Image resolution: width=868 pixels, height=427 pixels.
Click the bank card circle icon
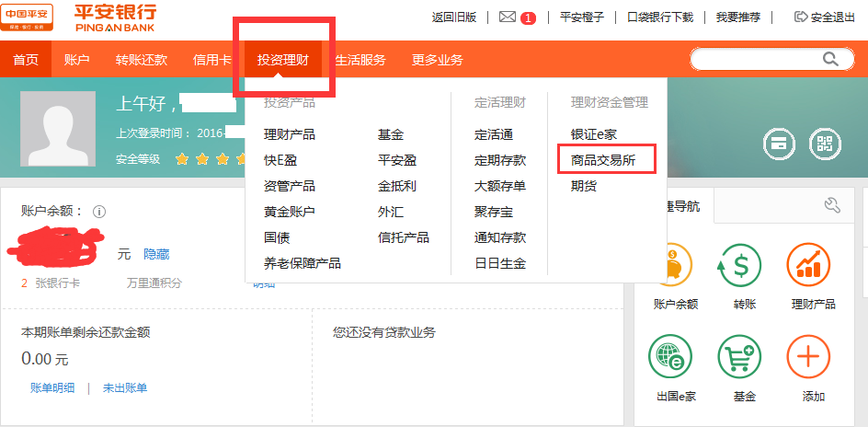[779, 144]
